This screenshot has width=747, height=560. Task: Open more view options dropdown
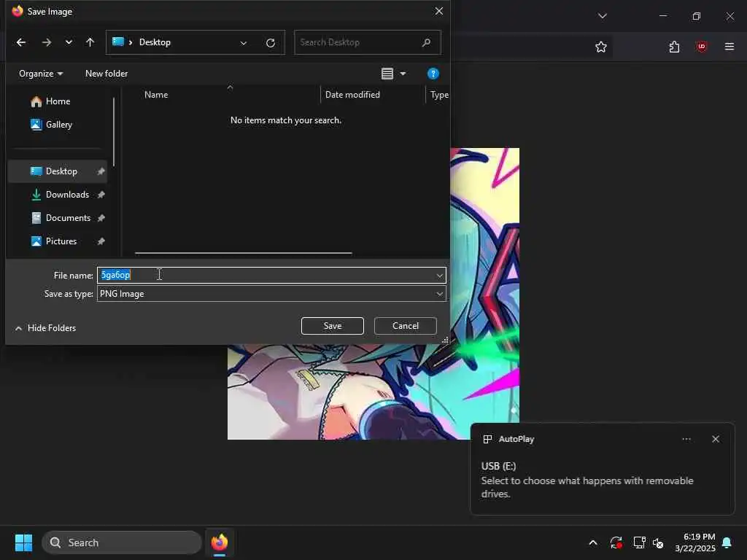coord(403,74)
